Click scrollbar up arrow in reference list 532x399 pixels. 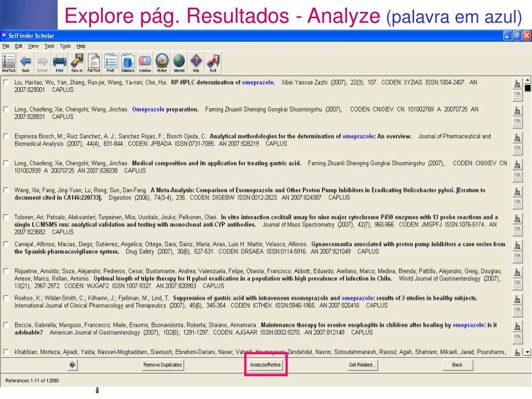tap(528, 81)
